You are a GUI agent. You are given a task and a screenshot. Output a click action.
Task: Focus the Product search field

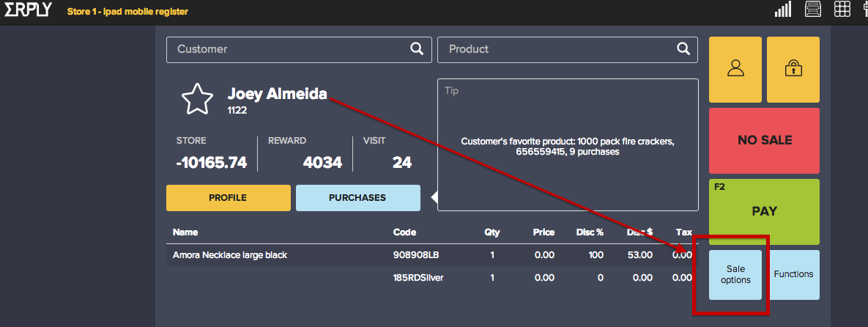coord(557,49)
